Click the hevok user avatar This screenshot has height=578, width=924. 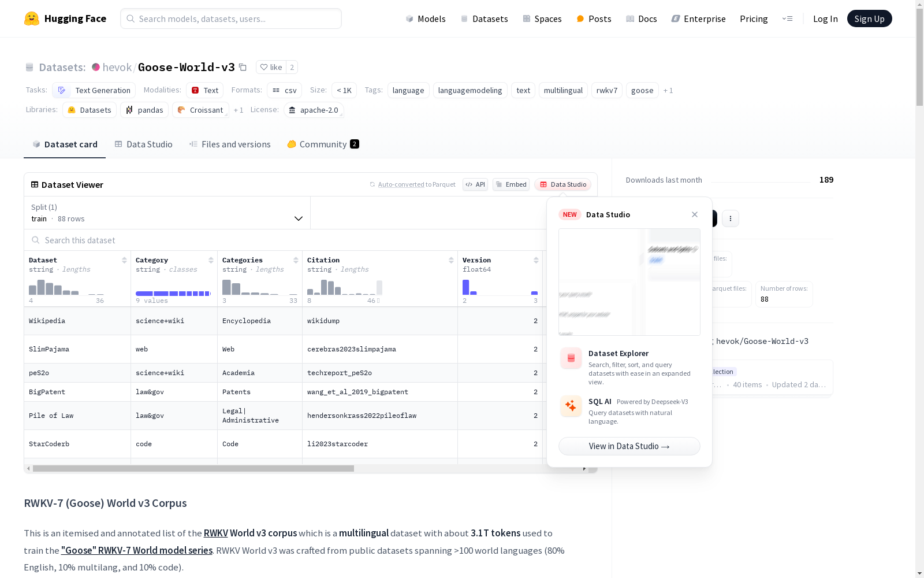(x=96, y=67)
